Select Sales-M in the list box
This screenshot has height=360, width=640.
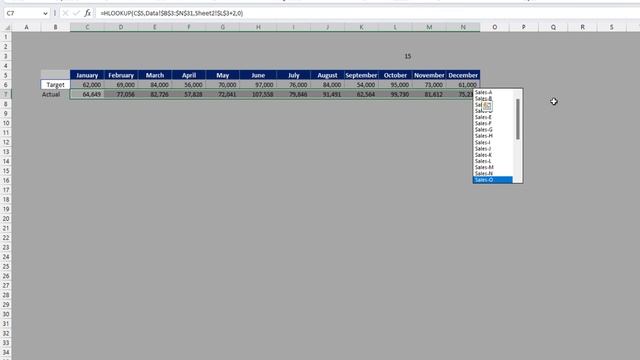[x=484, y=167]
